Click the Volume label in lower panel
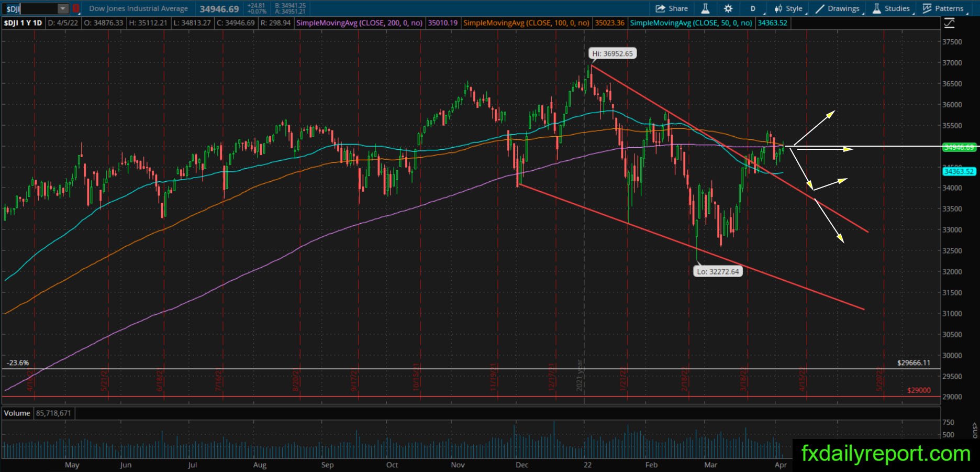980x472 pixels. point(17,413)
